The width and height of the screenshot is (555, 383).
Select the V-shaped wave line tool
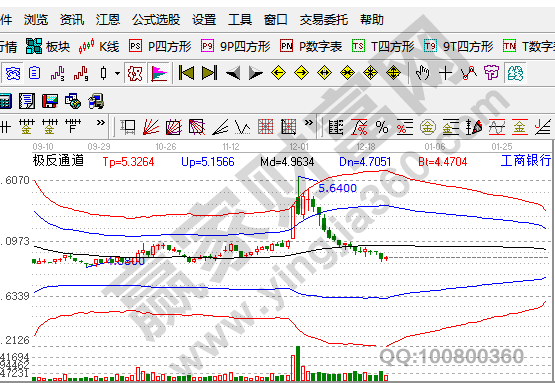click(243, 127)
